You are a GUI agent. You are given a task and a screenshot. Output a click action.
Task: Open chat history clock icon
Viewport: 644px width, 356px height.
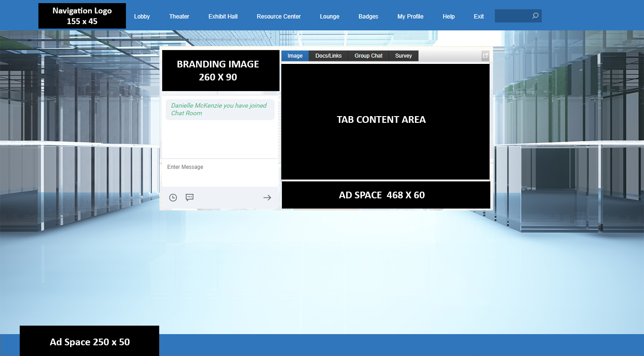173,197
